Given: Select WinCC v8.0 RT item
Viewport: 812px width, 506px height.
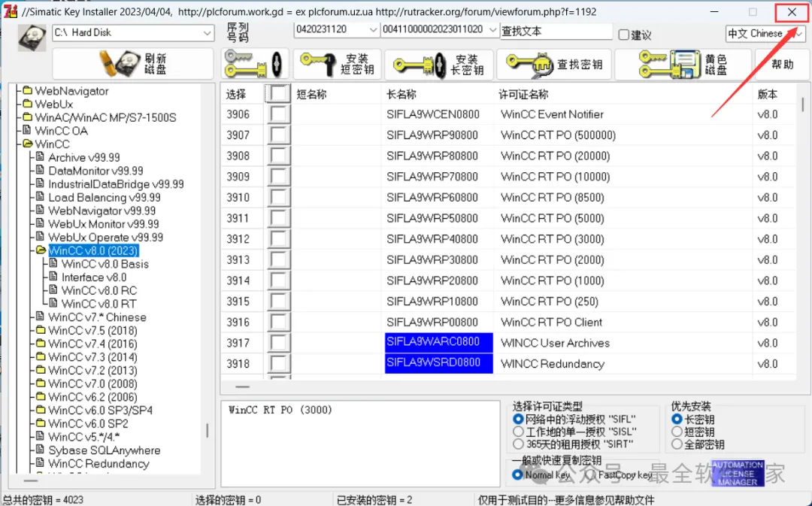Looking at the screenshot, I should pos(99,304).
